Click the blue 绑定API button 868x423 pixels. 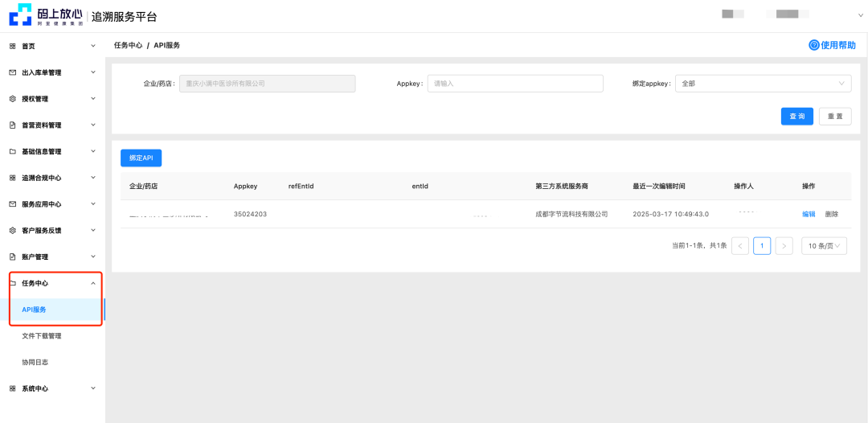[141, 158]
